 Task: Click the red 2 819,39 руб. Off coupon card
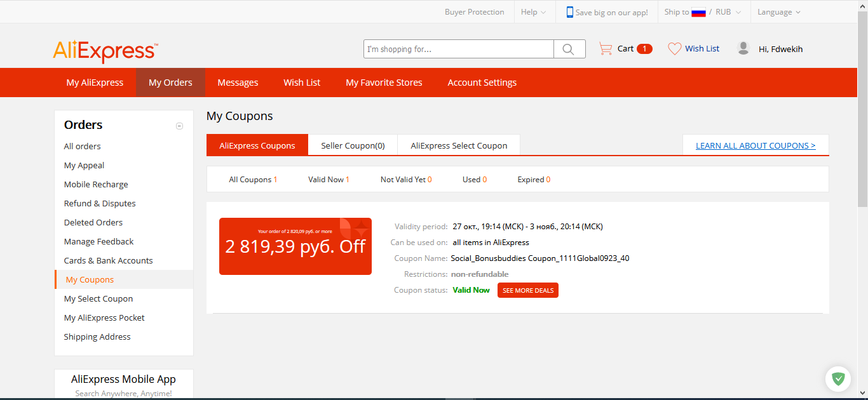[x=295, y=246]
